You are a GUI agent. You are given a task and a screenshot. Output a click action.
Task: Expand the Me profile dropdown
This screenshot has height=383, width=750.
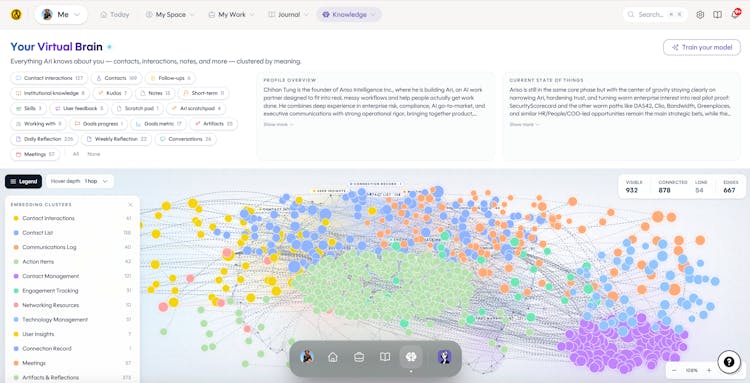pyautogui.click(x=61, y=15)
